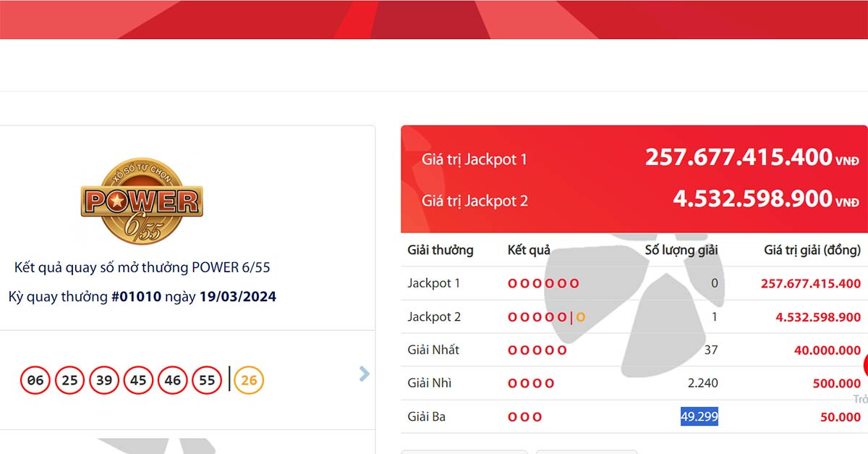Click the Jackpot 1 row label

[433, 283]
